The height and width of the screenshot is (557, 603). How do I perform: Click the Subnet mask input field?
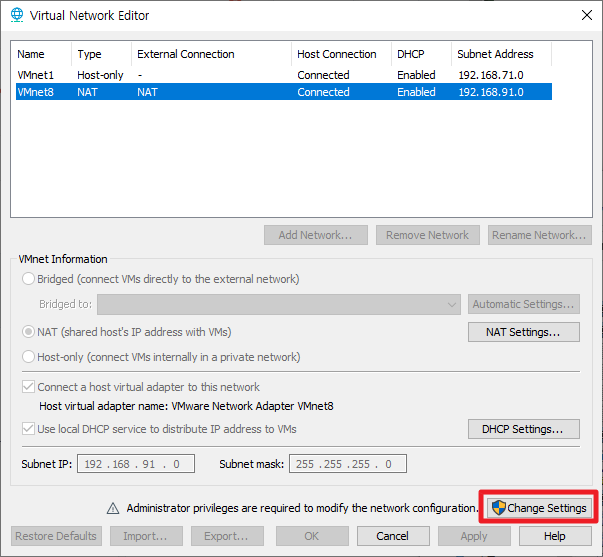[x=348, y=464]
